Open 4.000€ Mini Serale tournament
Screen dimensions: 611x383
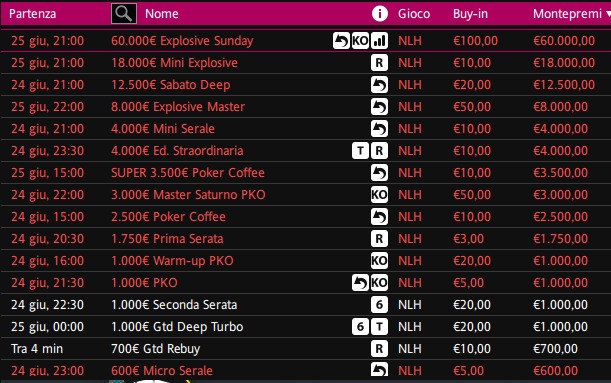tap(163, 129)
